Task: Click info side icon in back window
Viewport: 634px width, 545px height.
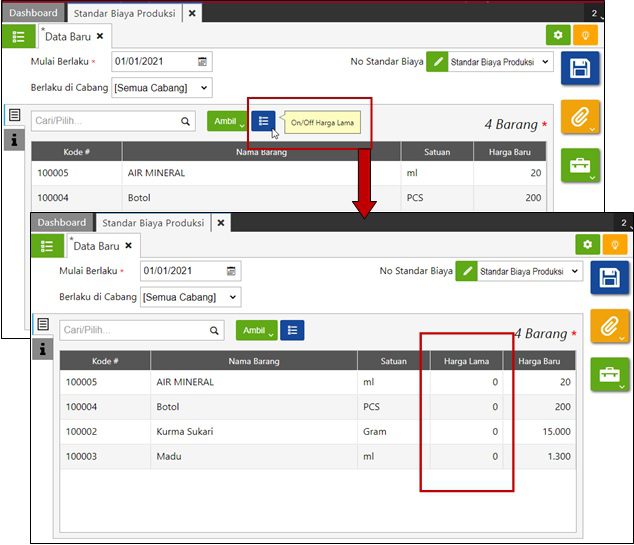Action: click(x=15, y=140)
